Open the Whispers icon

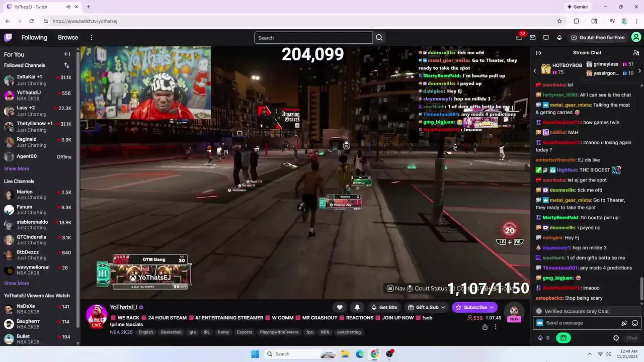pos(546,38)
